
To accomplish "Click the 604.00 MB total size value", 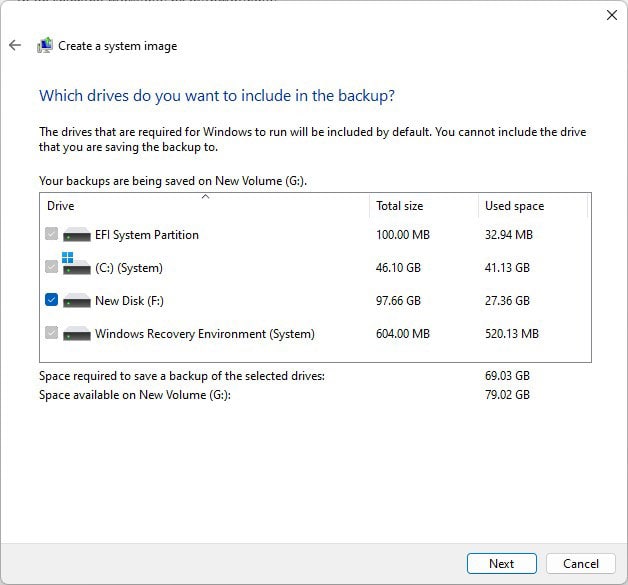I will tap(403, 334).
